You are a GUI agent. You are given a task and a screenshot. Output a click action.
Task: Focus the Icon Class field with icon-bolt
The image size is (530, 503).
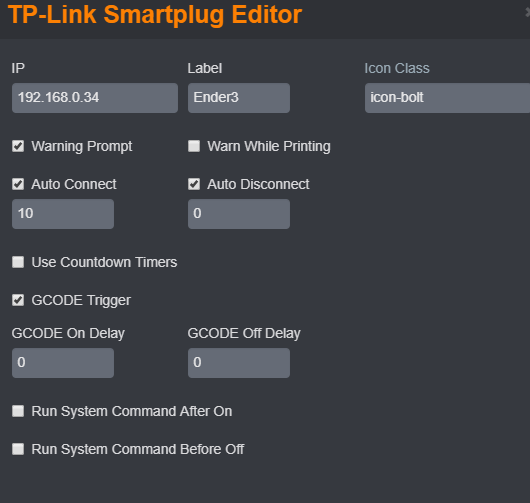point(447,98)
